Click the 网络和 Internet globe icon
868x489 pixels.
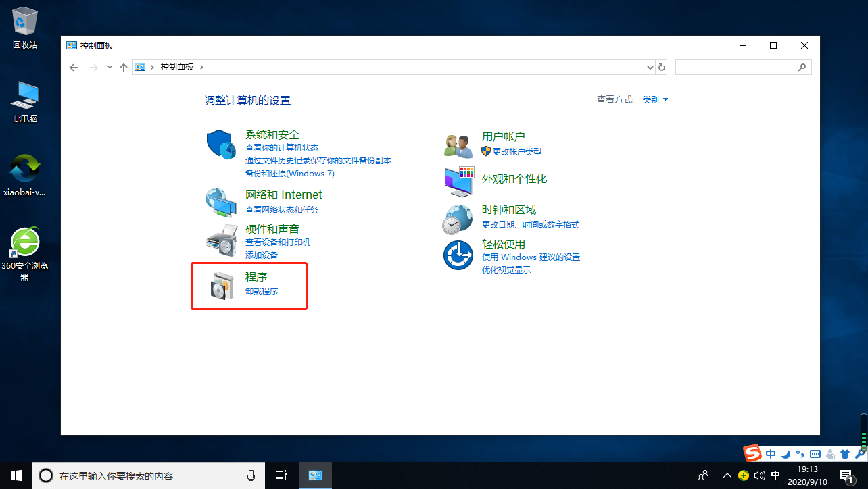click(x=220, y=201)
